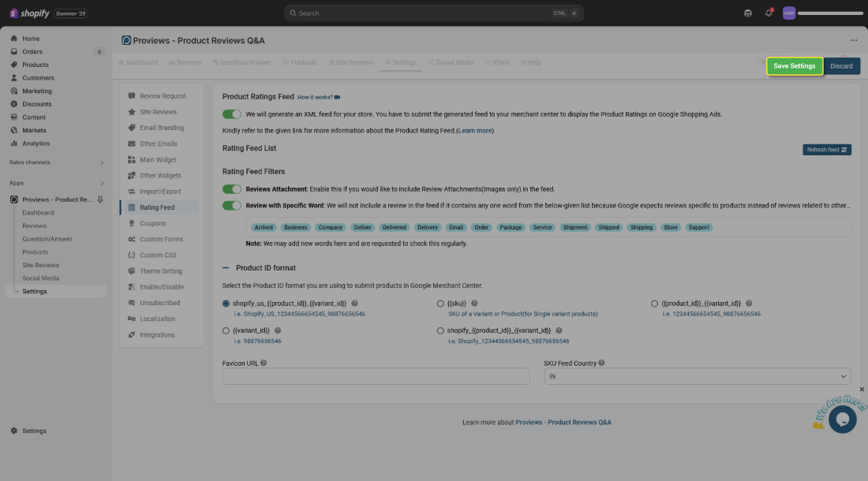The width and height of the screenshot is (868, 481).
Task: Switch to the Dashboard tab
Action: pos(138,62)
